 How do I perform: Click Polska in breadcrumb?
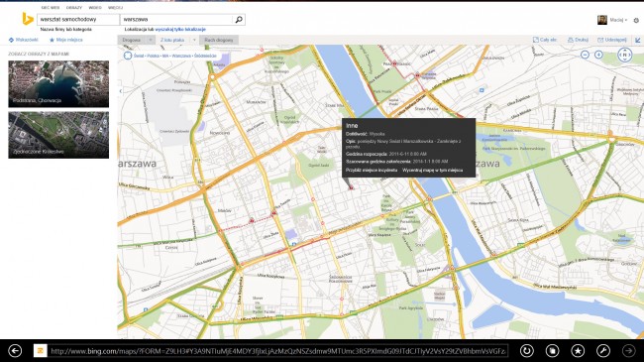153,56
